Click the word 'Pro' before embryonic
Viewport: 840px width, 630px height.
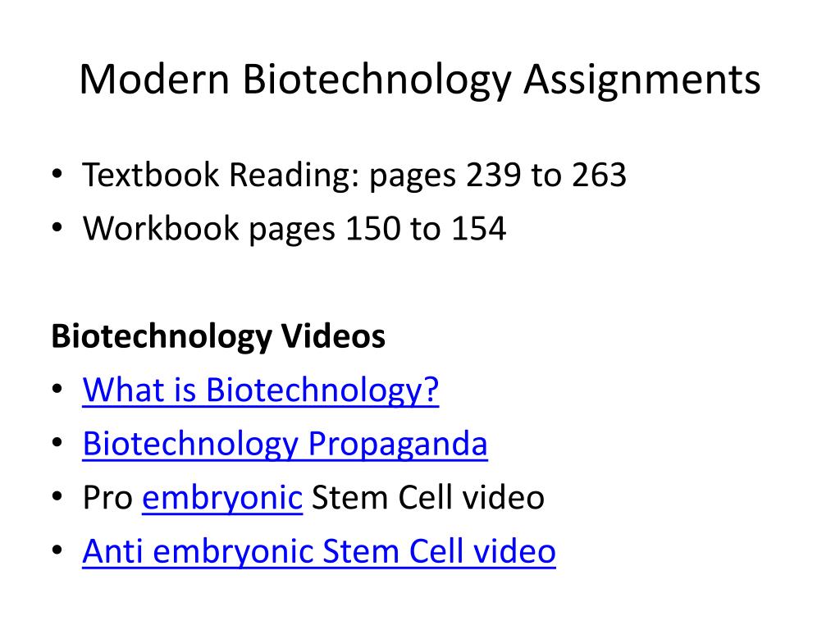coord(107,498)
